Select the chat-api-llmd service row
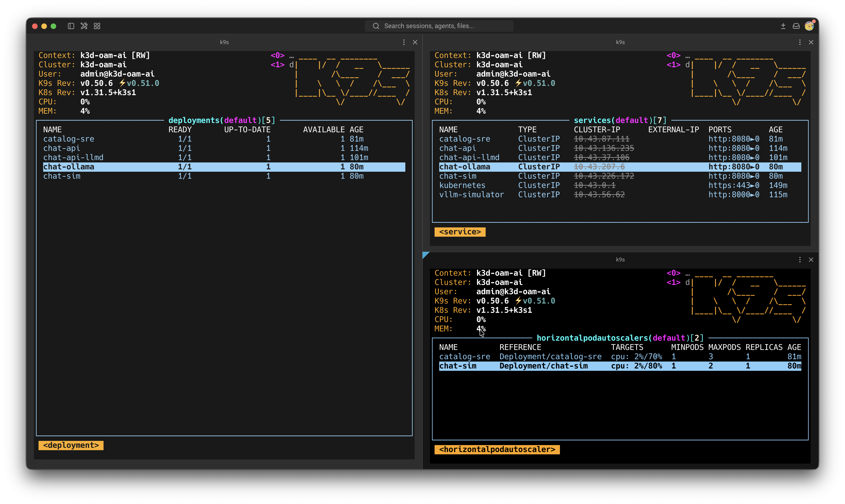The height and width of the screenshot is (504, 845). point(620,157)
